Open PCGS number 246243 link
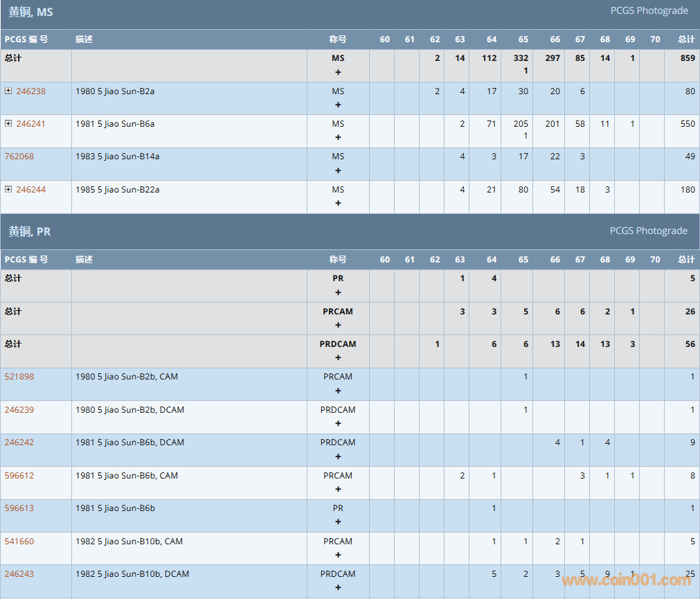 (19, 574)
